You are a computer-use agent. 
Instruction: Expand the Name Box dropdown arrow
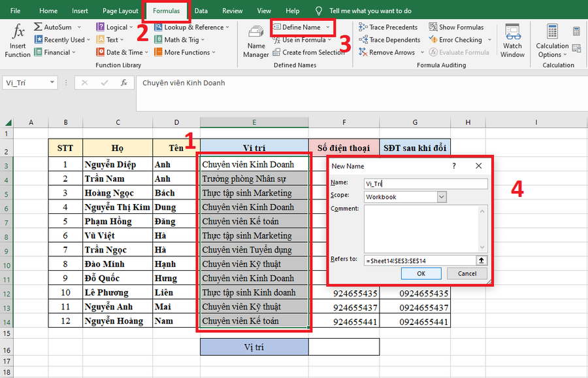pos(52,82)
